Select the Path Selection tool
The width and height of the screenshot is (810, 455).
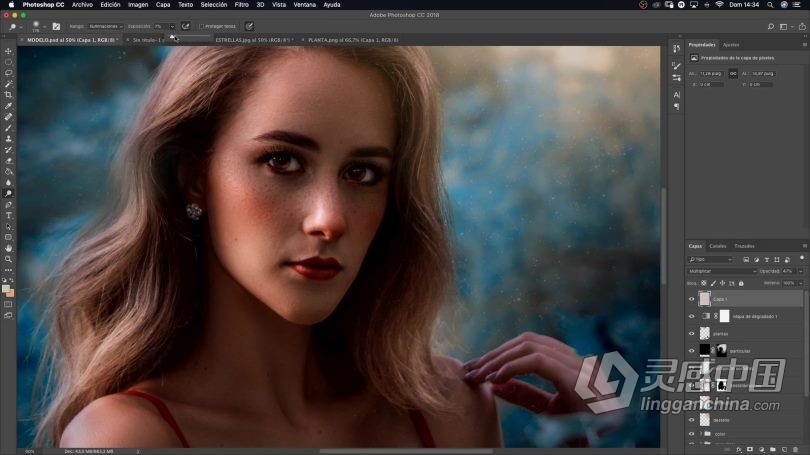coord(8,226)
